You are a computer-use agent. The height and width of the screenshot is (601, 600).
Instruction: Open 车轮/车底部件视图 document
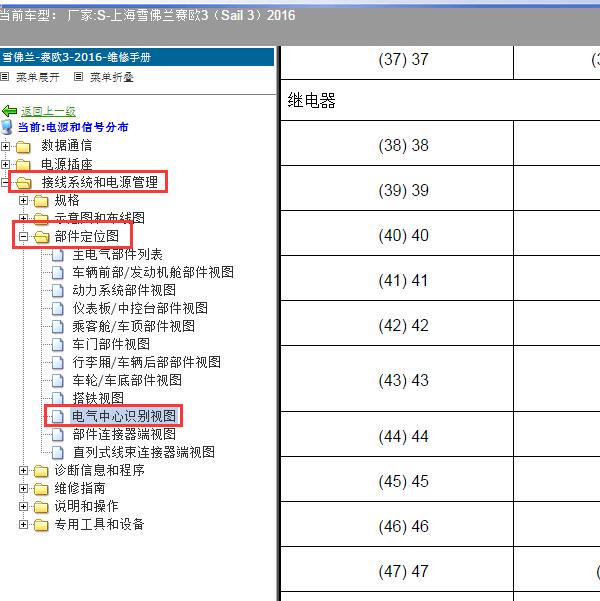[x=127, y=380]
